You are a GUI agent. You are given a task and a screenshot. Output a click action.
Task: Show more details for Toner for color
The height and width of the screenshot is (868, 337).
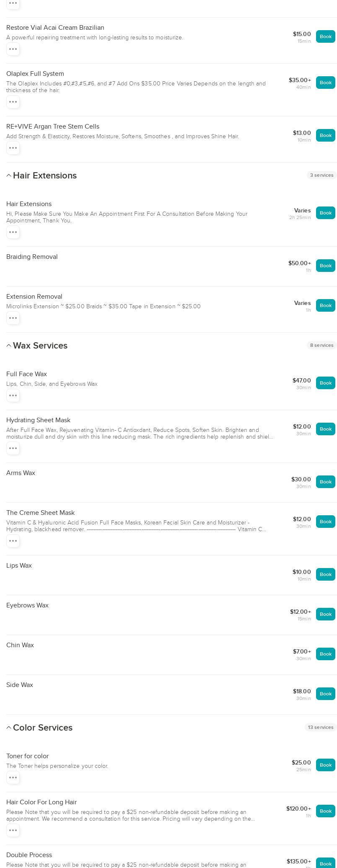(x=13, y=778)
